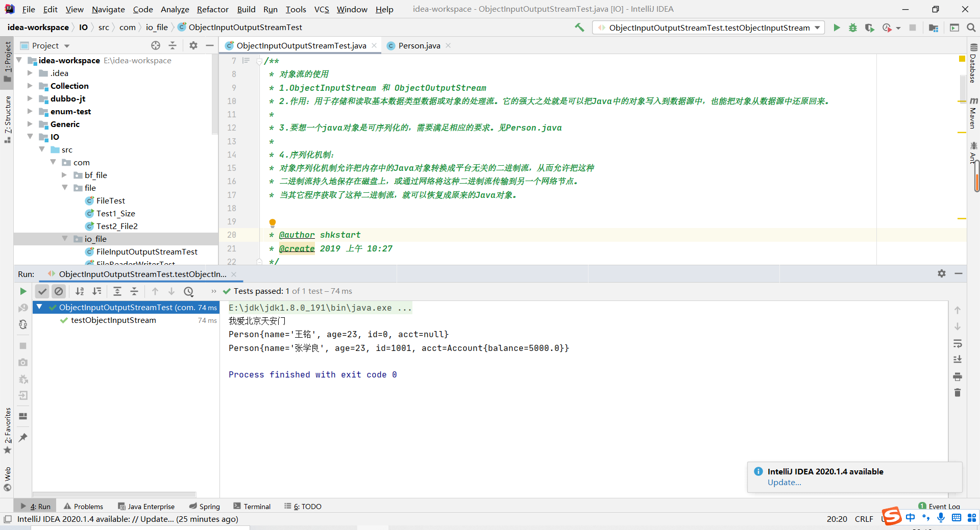Click microphone icon in IME toolbar
Screen dimensions: 980x530
pyautogui.click(x=941, y=518)
